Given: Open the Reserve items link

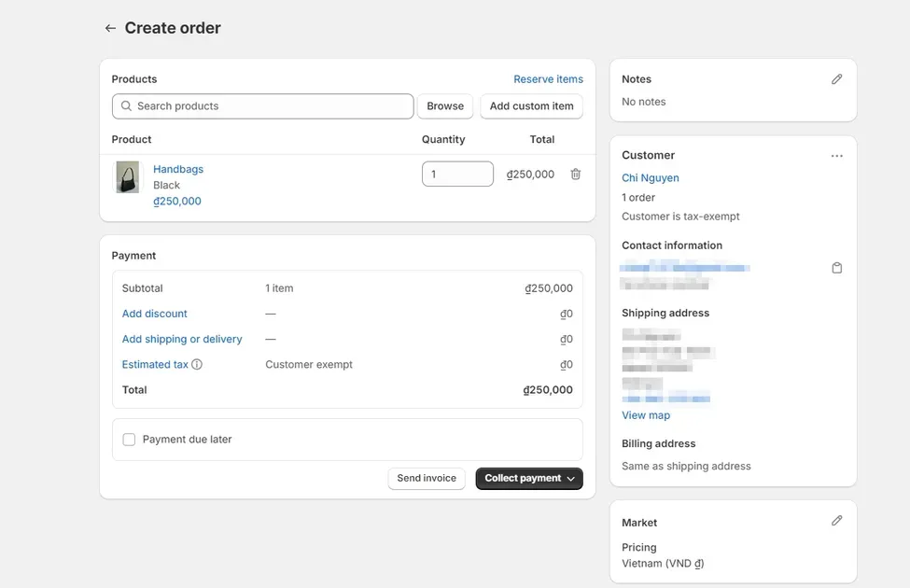Looking at the screenshot, I should (548, 79).
